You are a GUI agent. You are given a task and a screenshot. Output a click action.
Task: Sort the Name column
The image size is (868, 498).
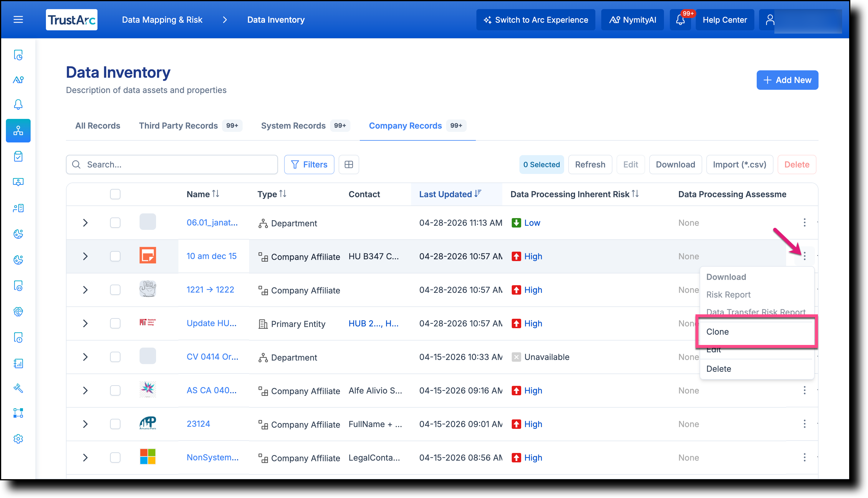[203, 194]
